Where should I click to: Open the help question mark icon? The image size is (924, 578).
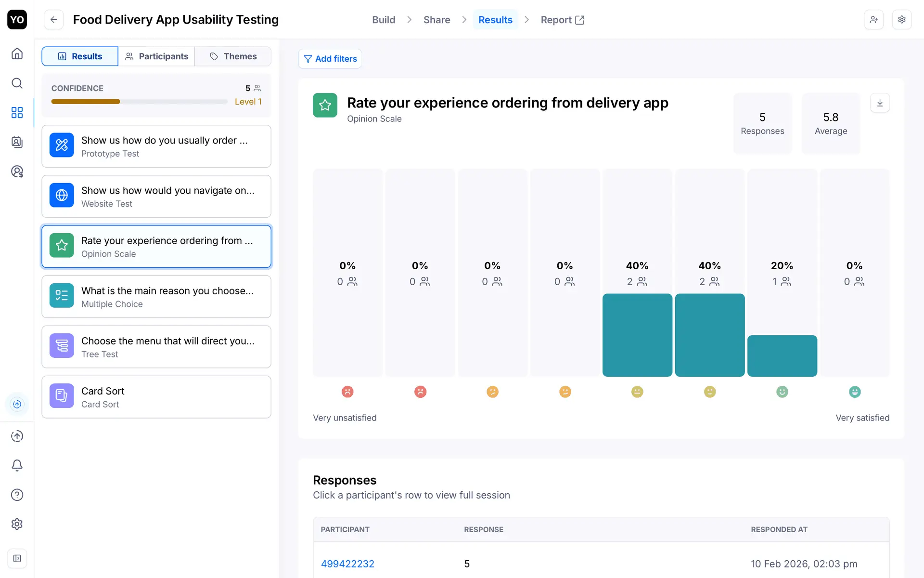[x=17, y=495]
